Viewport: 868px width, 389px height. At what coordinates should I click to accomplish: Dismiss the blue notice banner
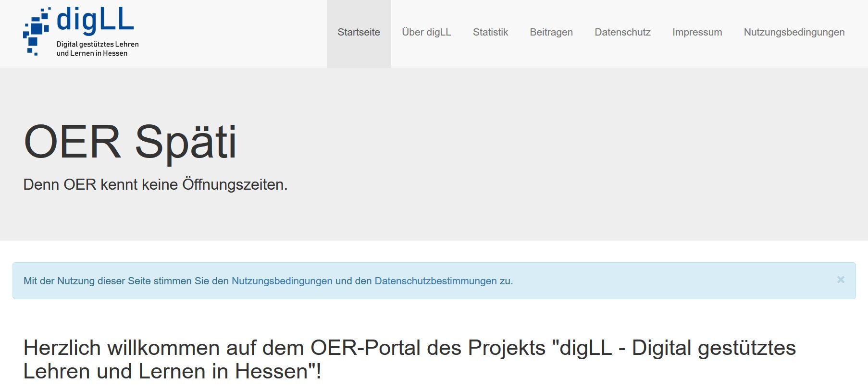point(841,280)
